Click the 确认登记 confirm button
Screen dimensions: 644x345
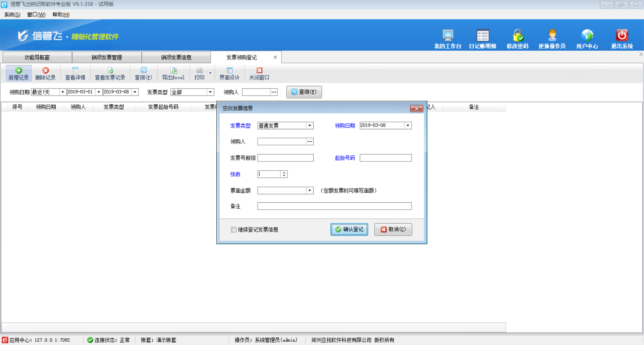click(349, 229)
